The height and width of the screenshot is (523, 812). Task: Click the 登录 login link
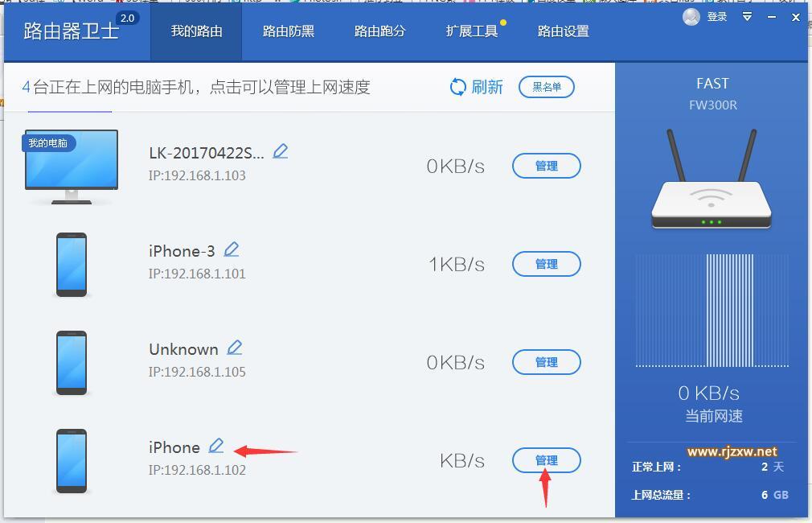[x=716, y=17]
